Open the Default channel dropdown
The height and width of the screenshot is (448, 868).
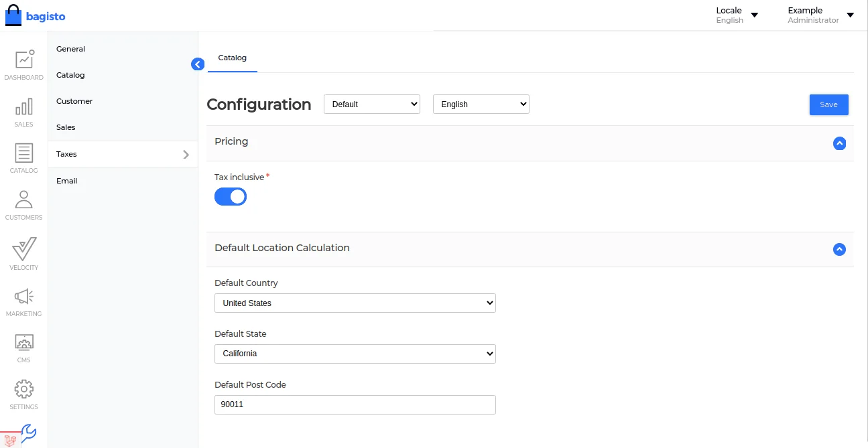tap(372, 104)
